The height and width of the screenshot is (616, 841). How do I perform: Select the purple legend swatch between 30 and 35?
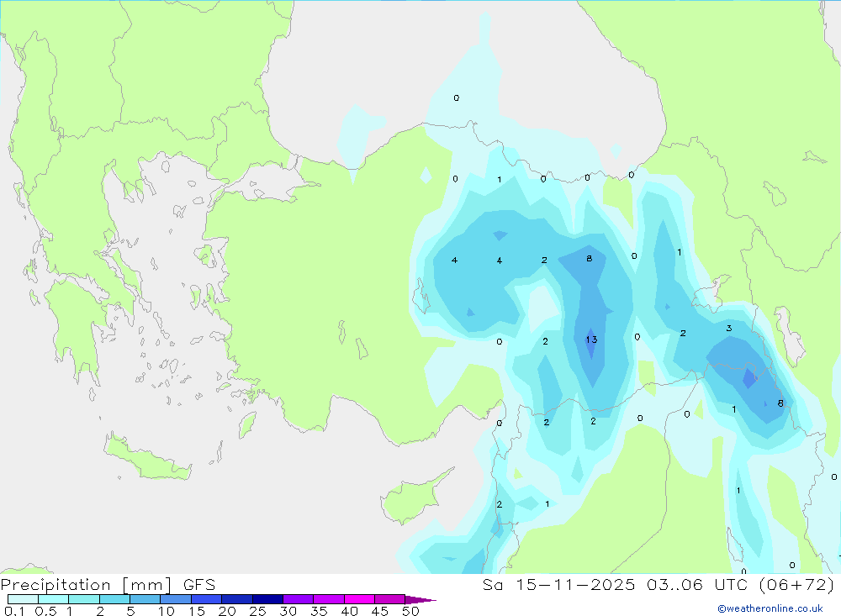click(x=298, y=599)
